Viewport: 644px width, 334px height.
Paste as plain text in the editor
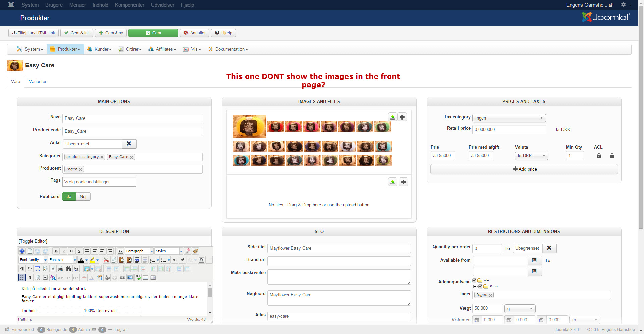129,260
